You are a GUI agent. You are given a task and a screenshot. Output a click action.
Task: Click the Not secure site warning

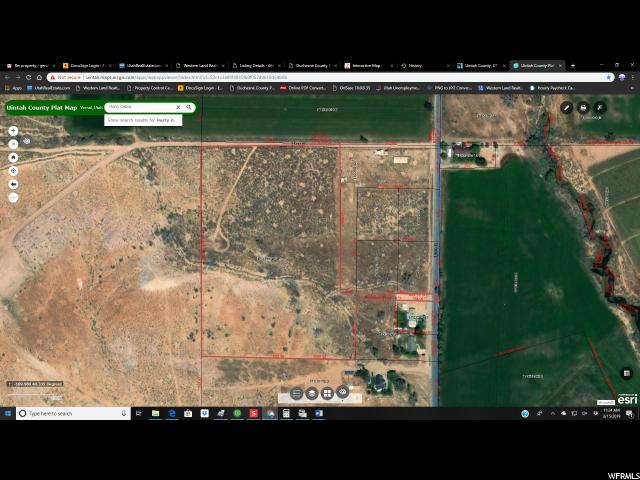[65, 77]
